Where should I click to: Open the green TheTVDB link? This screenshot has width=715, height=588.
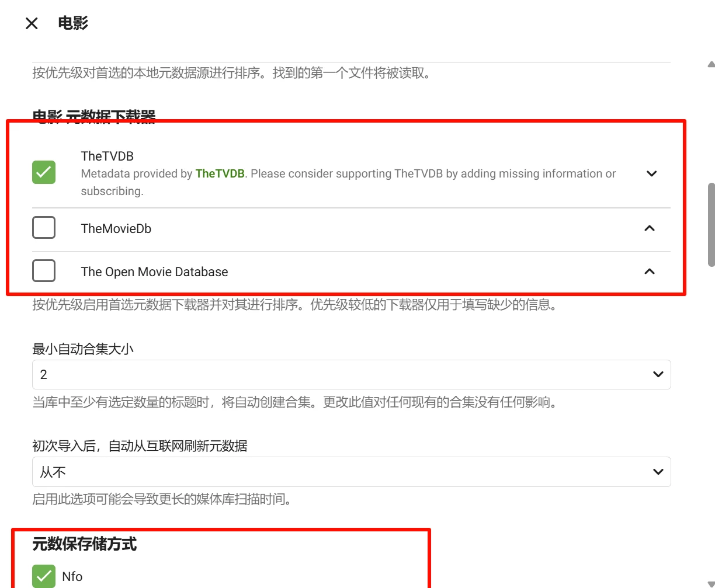220,173
